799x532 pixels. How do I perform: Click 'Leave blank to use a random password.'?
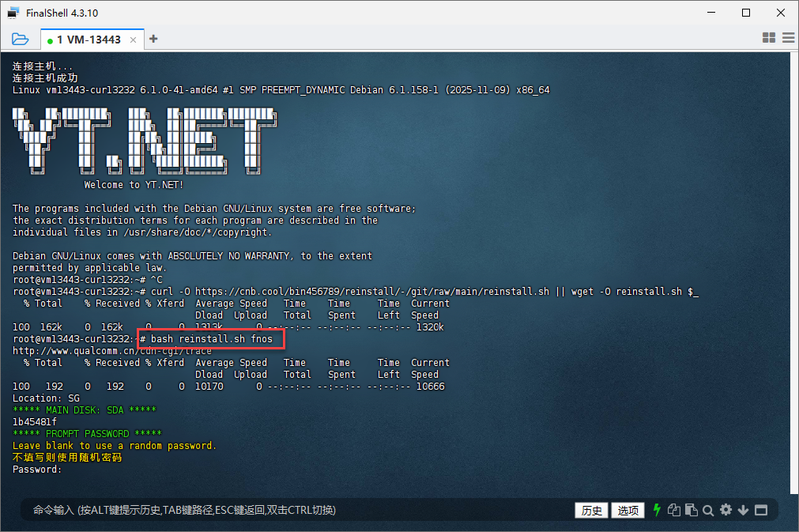[114, 445]
